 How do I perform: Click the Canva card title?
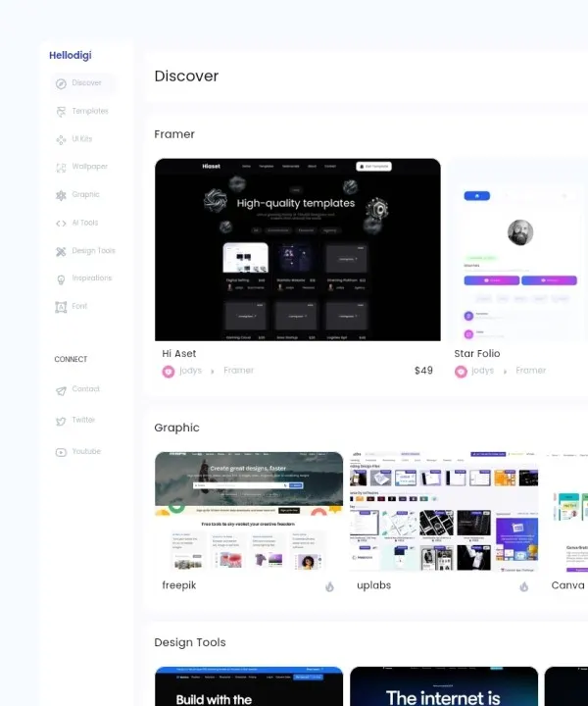(567, 585)
